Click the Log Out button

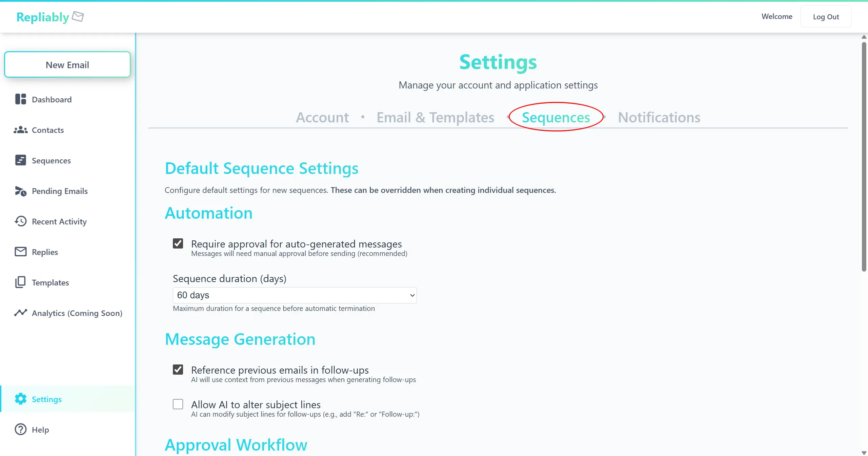[826, 16]
